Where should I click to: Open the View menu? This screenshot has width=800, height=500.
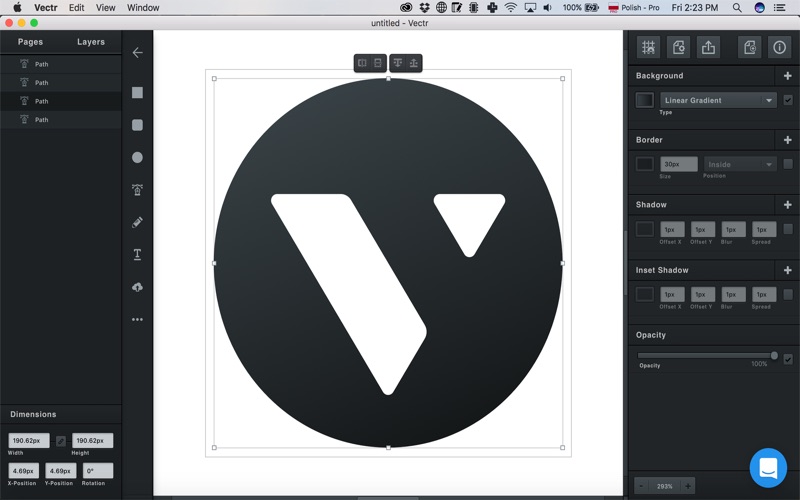tap(106, 8)
